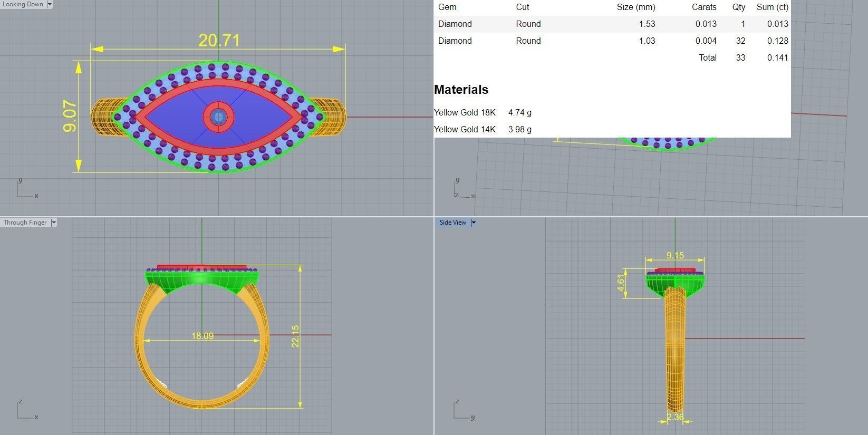The image size is (868, 435).
Task: Click the 3.98 g weight value
Action: (520, 129)
